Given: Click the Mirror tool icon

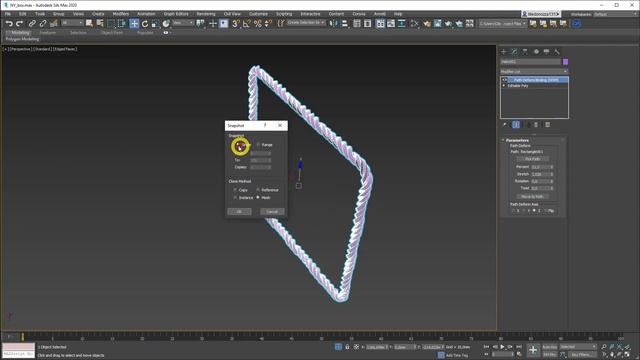Looking at the screenshot, I should [x=334, y=24].
